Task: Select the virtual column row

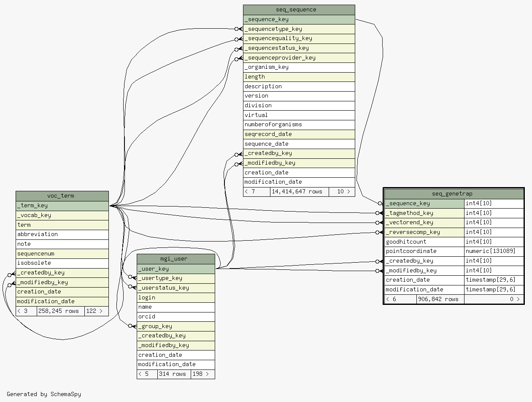Action: coord(299,115)
